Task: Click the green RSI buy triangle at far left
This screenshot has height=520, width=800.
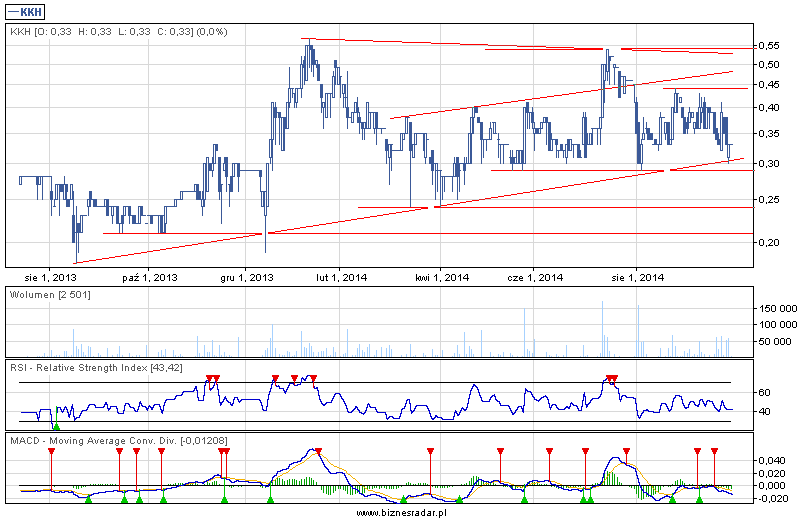Action: point(57,425)
